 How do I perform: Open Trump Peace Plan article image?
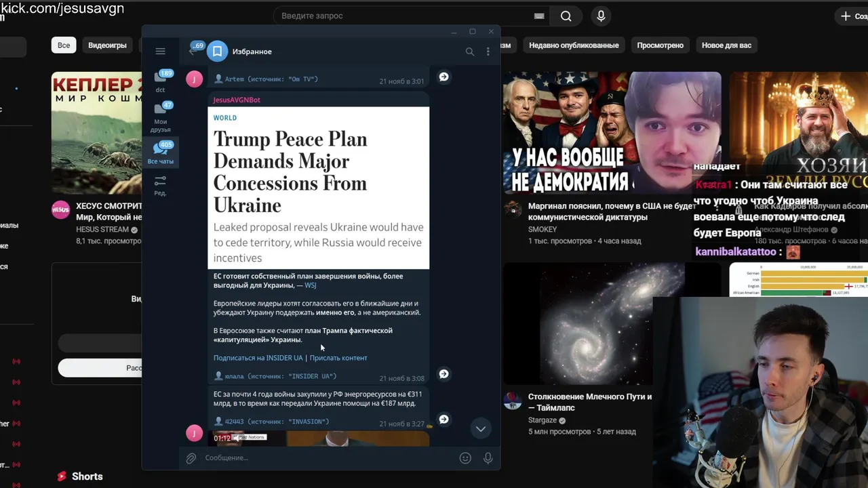click(319, 188)
